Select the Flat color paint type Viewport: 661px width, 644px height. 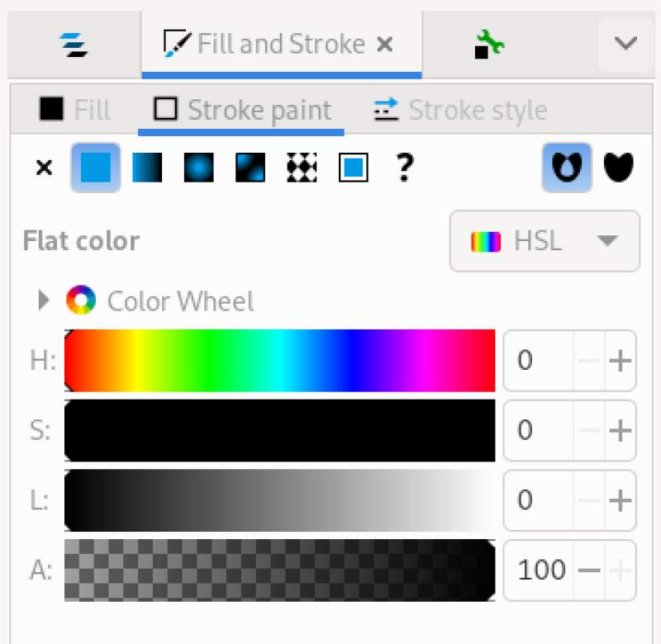(x=95, y=168)
